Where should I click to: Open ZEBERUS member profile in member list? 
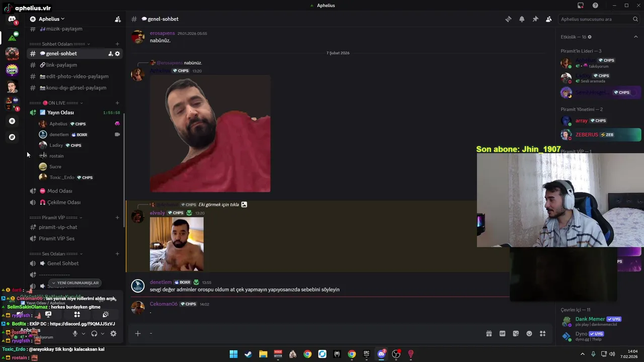[x=601, y=135]
